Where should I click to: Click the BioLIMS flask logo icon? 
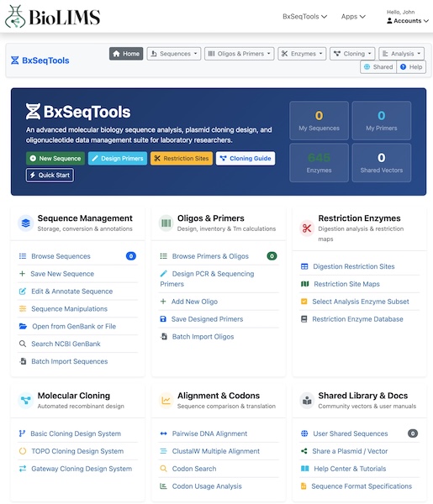click(x=15, y=17)
